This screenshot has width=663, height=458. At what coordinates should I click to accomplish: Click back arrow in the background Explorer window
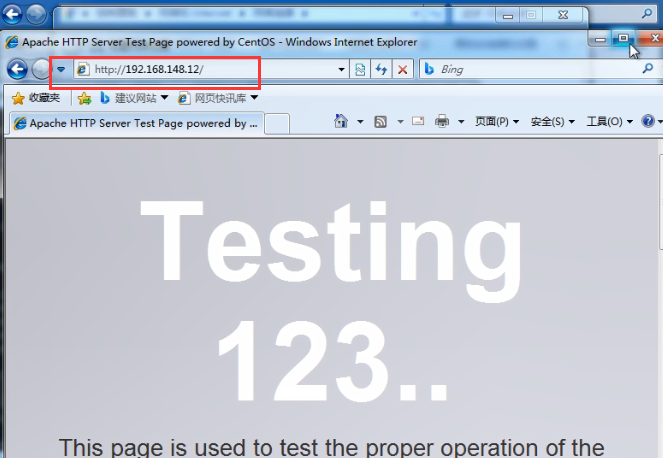[12, 14]
